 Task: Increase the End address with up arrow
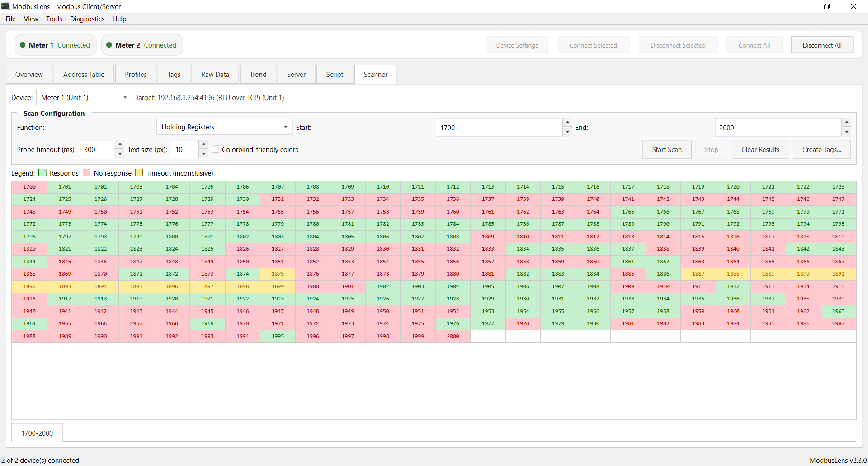pos(847,123)
